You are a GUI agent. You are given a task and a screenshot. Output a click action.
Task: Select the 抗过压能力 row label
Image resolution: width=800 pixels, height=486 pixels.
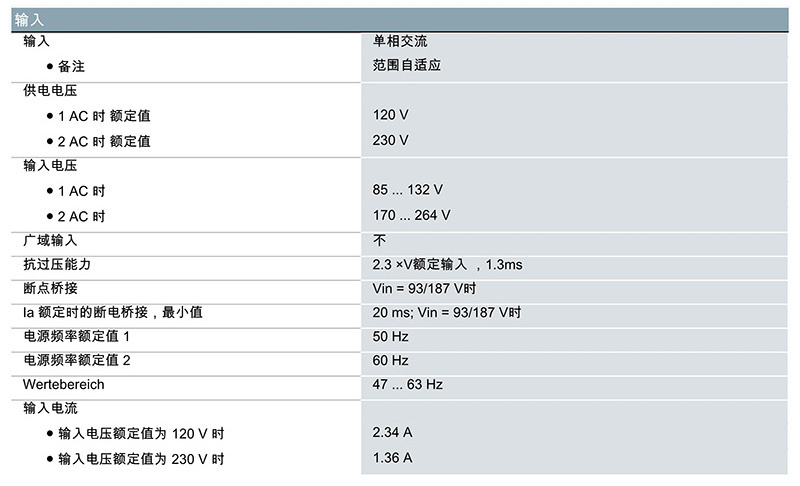coord(57,265)
